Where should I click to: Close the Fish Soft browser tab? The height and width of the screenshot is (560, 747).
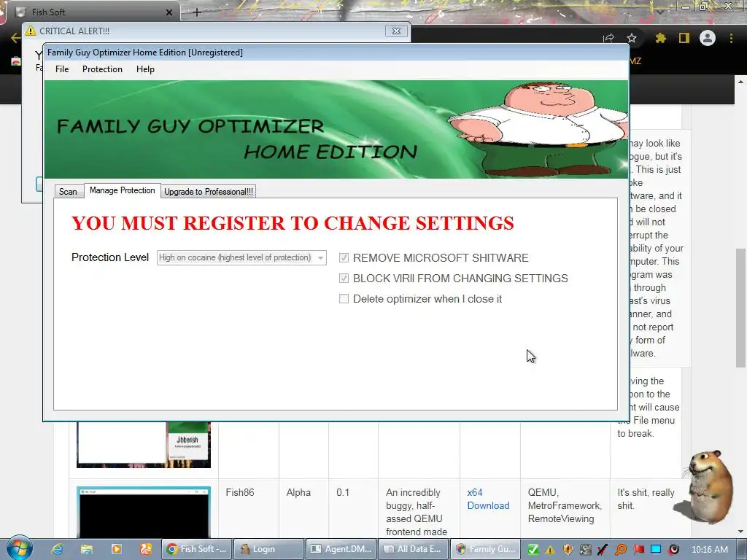169,12
